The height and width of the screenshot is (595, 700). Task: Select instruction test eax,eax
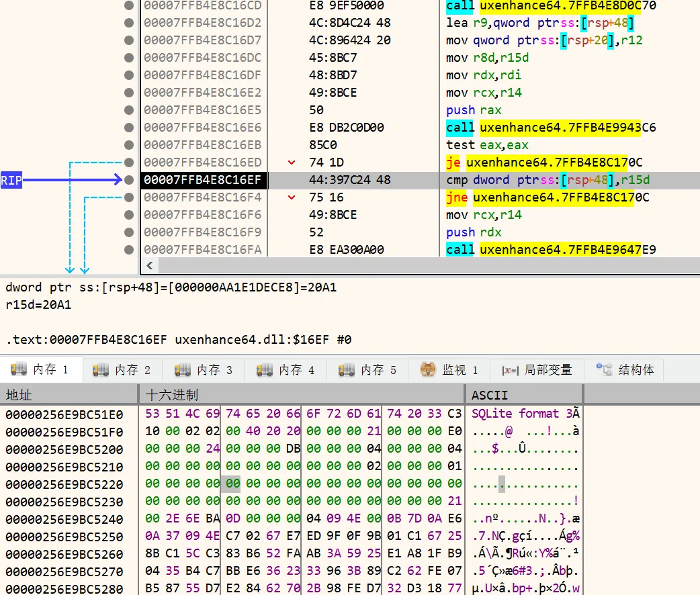pos(487,145)
